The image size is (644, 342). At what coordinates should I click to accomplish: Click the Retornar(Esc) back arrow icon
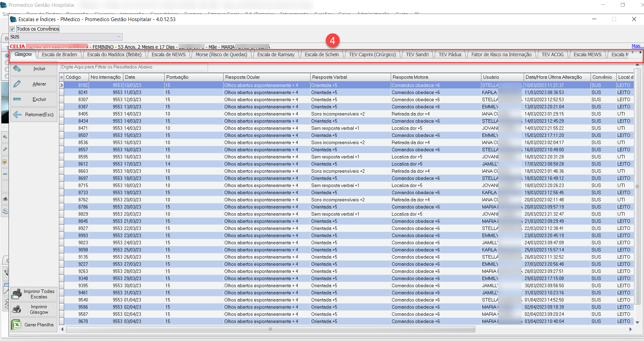(17, 115)
